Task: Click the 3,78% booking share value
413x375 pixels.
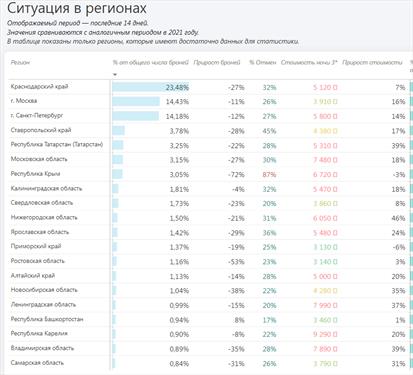Action: pos(179,131)
